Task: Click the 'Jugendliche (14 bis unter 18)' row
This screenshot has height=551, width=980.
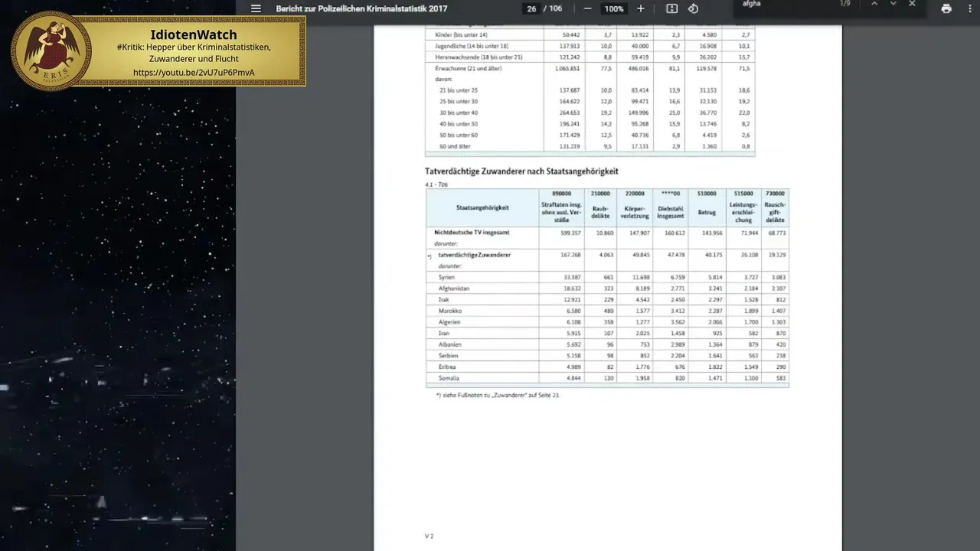Action: pyautogui.click(x=590, y=46)
